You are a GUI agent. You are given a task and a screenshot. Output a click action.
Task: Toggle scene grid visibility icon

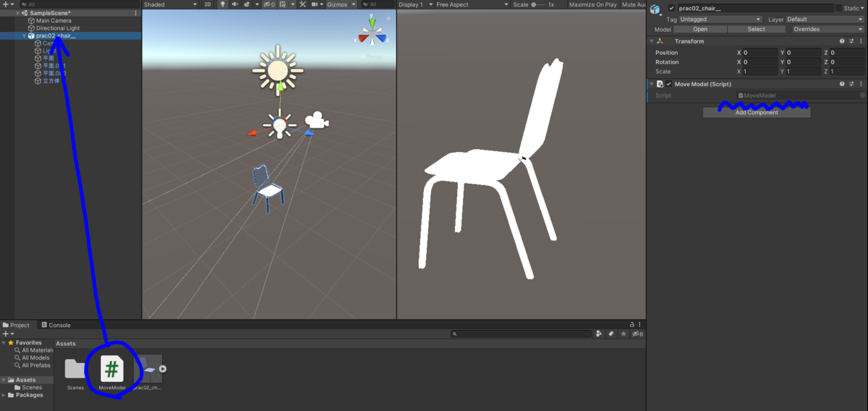coord(283,4)
